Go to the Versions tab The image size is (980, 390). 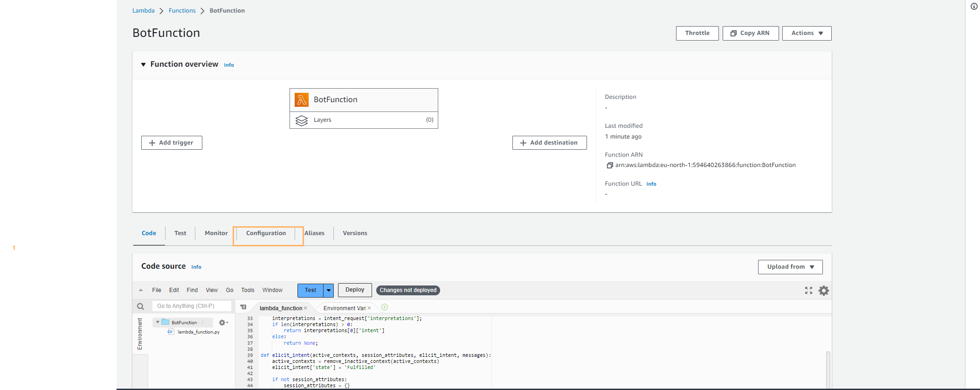355,233
